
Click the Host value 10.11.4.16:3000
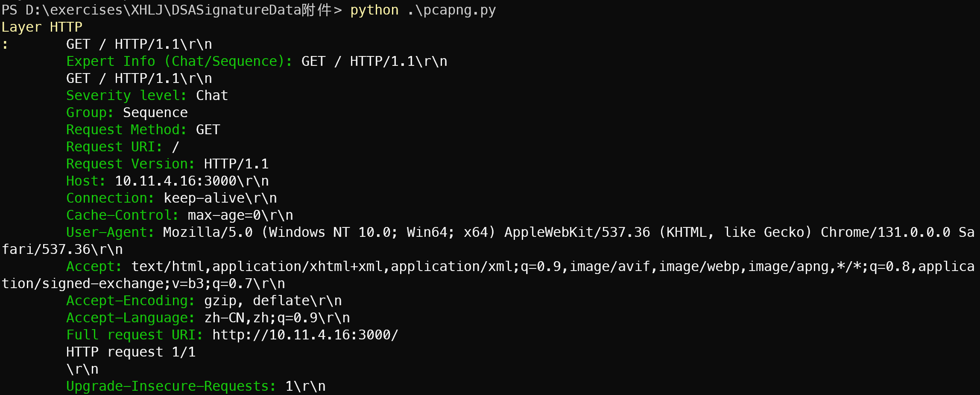(176, 181)
